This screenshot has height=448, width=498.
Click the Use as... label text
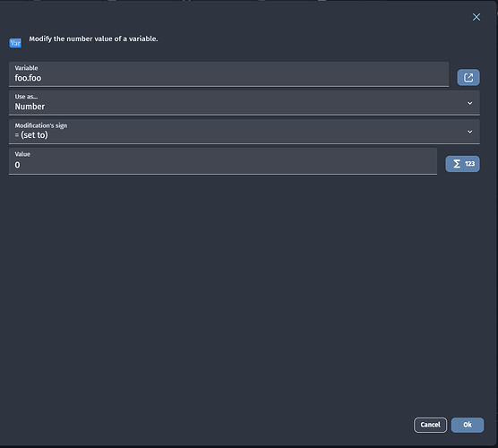pos(26,97)
